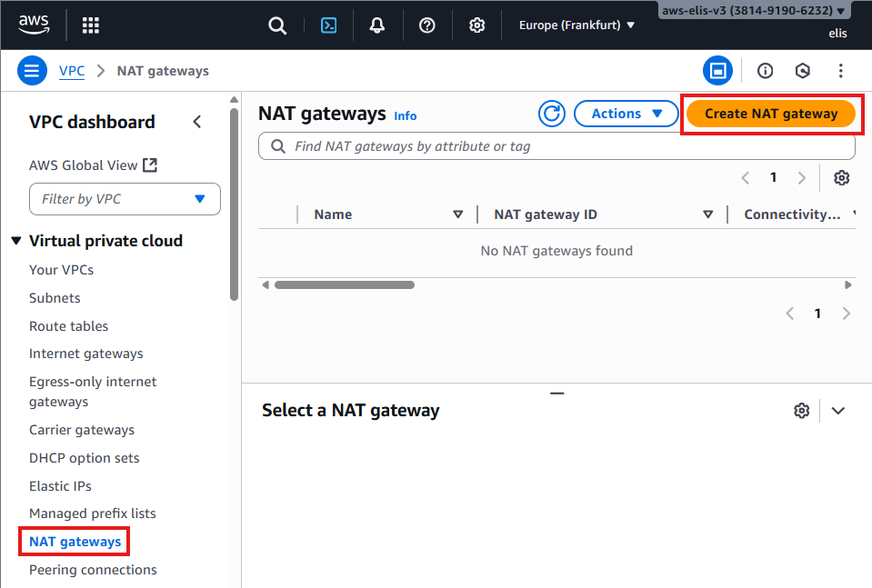Click the Create NAT gateway button
Viewport: 872px width, 588px height.
tap(770, 114)
